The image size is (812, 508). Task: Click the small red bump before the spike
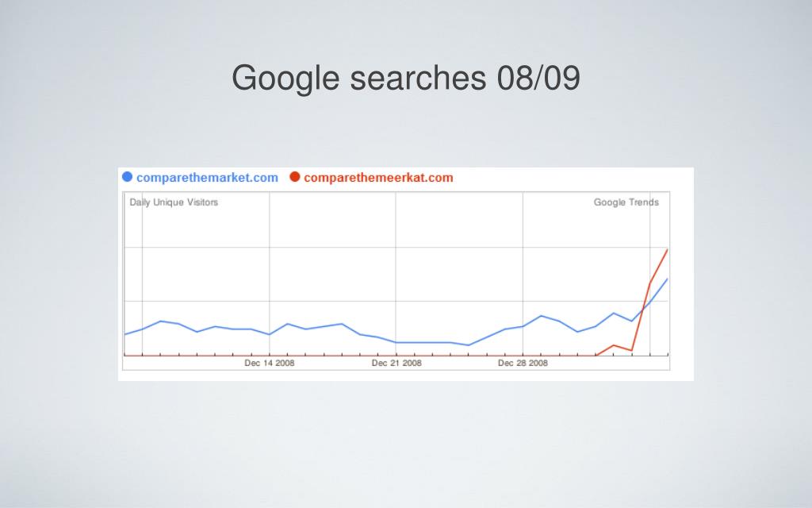coord(614,344)
